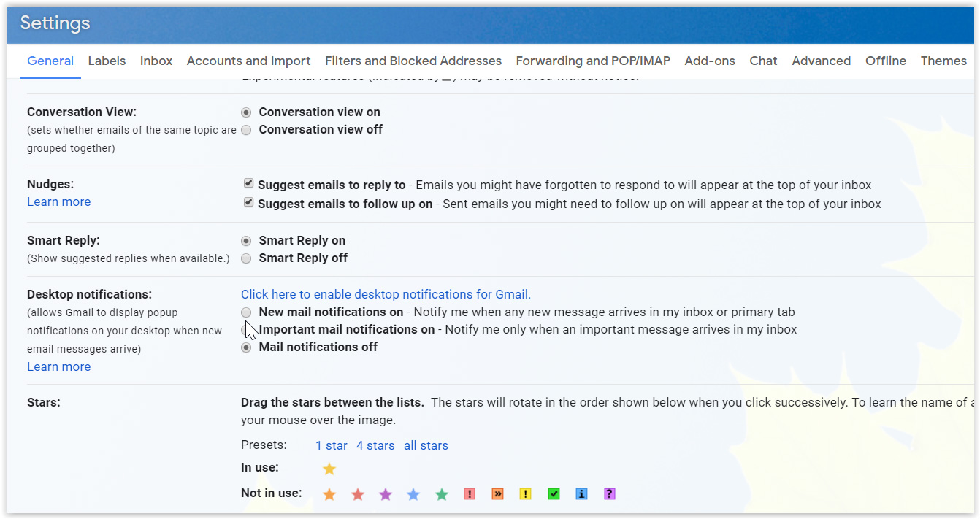Click the blue info icon

pos(581,494)
